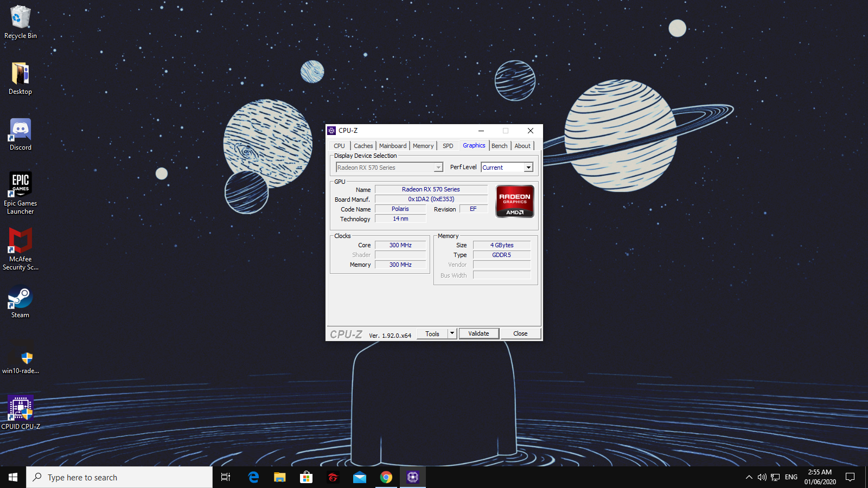Screen dimensions: 868x488
Task: Select the Graphics tab
Action: point(474,145)
